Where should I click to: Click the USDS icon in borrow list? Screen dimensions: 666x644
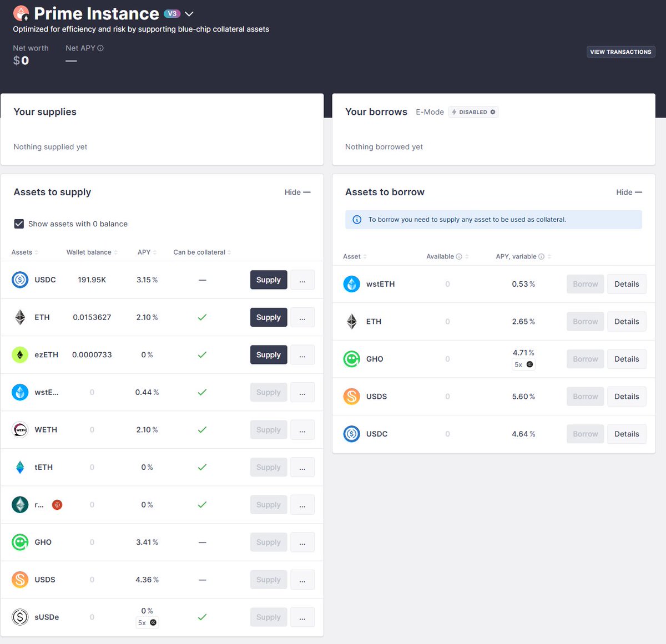pyautogui.click(x=352, y=397)
